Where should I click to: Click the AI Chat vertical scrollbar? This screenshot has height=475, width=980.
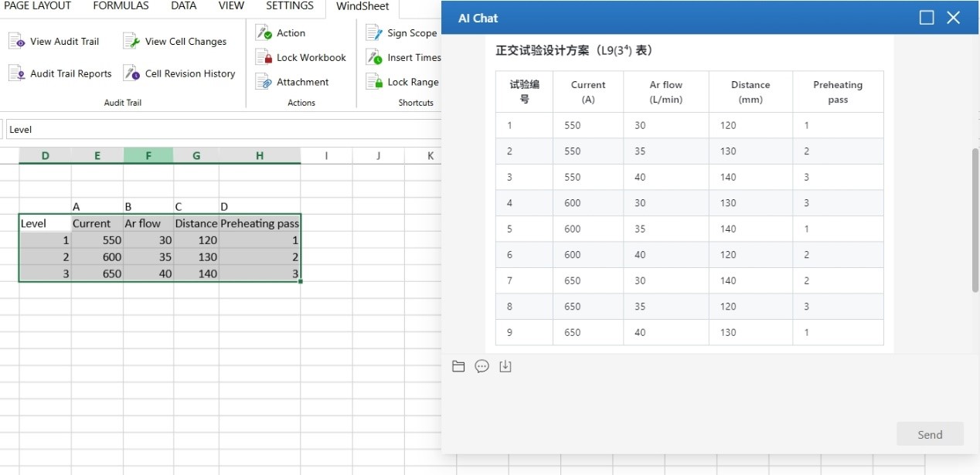[975, 220]
